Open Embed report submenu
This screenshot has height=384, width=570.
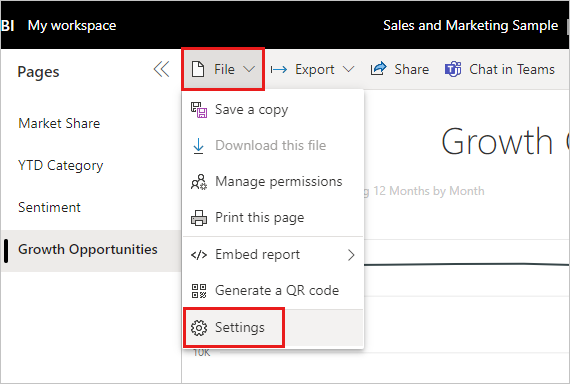(x=273, y=255)
